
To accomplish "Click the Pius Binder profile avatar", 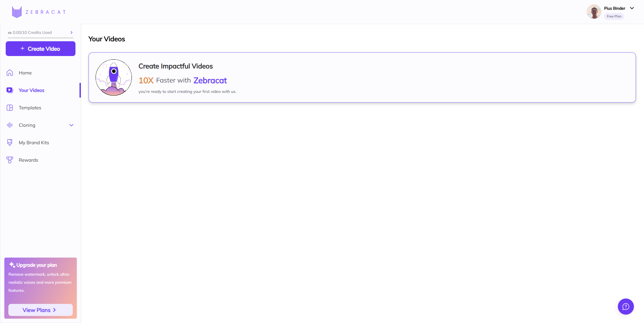I will [x=594, y=12].
